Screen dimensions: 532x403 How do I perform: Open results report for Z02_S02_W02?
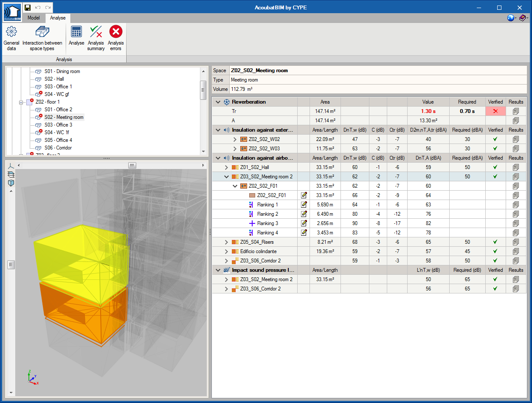click(516, 139)
